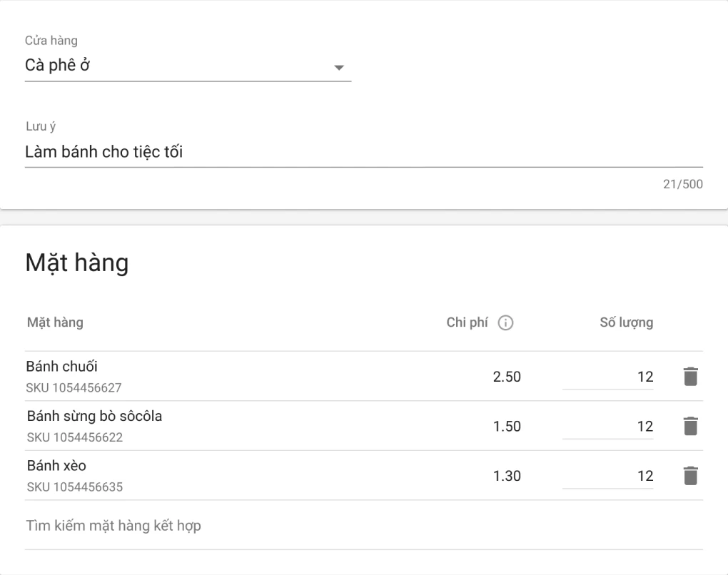The image size is (728, 575).
Task: Remove Bánh sừng bò sôcôla using trash icon
Action: (x=689, y=426)
